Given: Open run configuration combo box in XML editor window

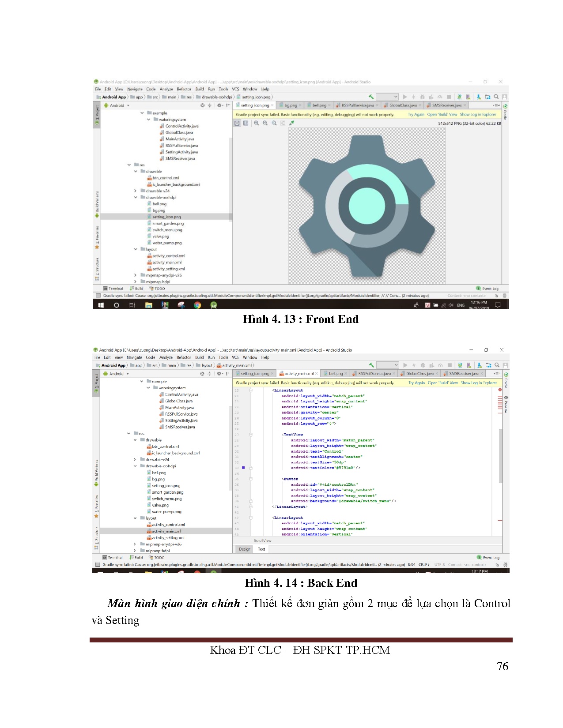Looking at the screenshot, I should coord(388,365).
